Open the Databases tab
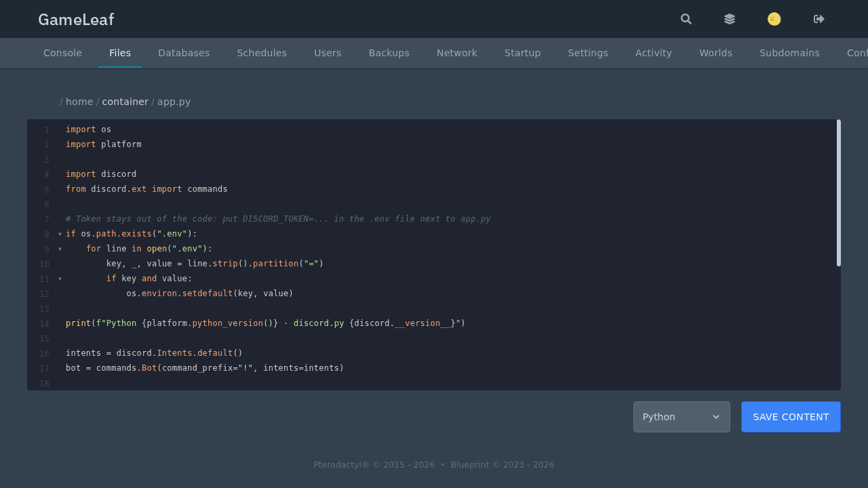Image resolution: width=868 pixels, height=488 pixels. (x=184, y=53)
